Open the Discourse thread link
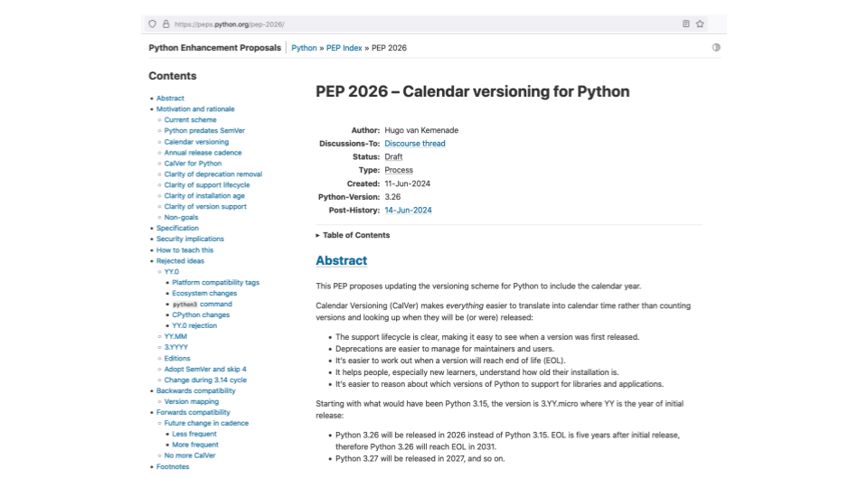Screen dimensions: 868x488 point(415,144)
